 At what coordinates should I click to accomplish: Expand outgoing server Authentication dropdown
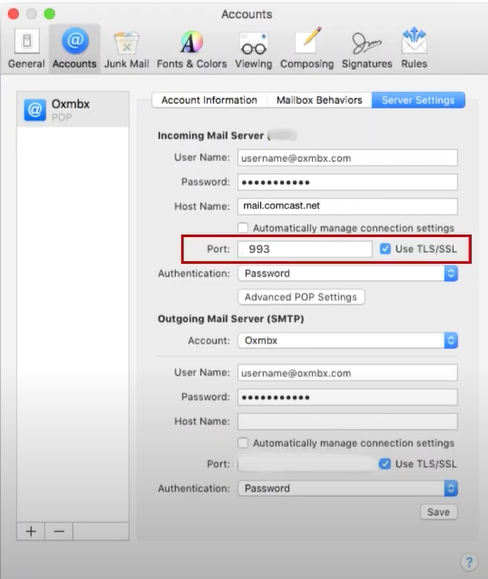pos(348,488)
